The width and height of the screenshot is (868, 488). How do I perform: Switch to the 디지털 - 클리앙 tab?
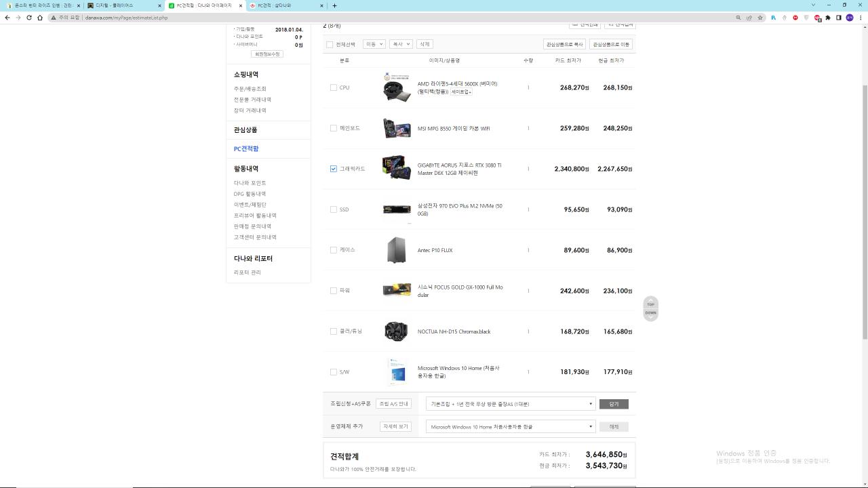125,5
